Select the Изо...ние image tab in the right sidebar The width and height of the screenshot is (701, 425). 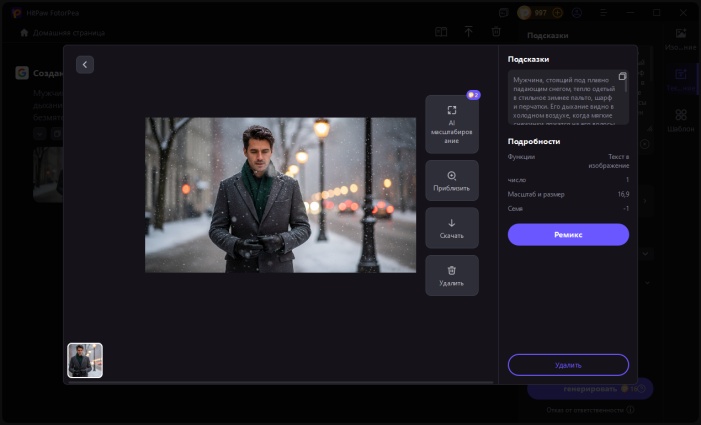coord(680,39)
